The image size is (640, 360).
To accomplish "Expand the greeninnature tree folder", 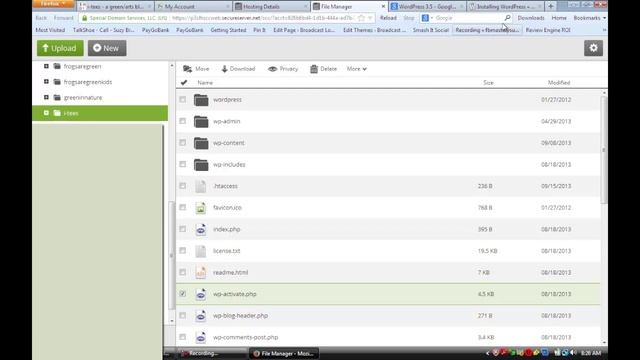I will pyautogui.click(x=46, y=97).
